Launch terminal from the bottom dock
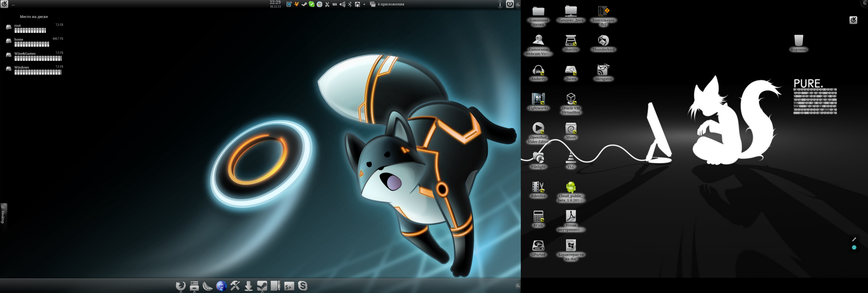 289,286
